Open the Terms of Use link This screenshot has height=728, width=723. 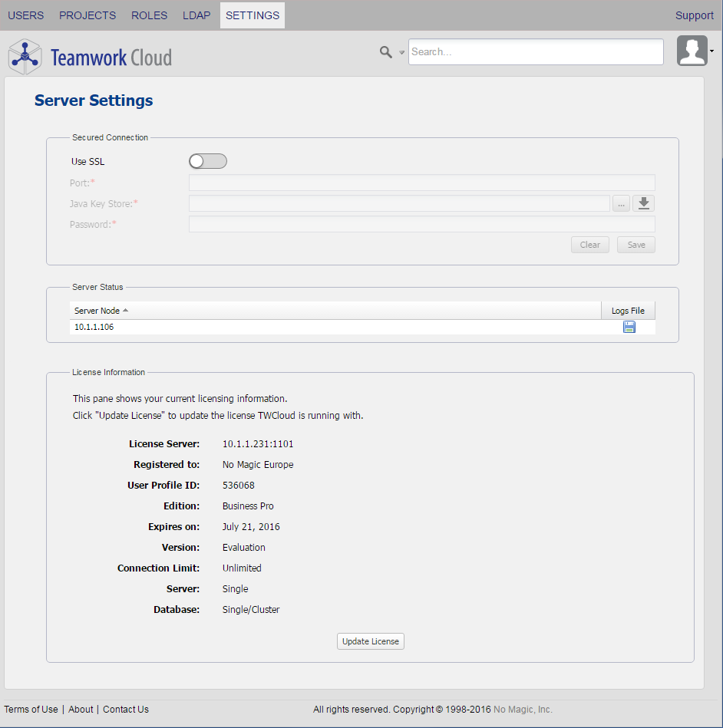point(31,710)
